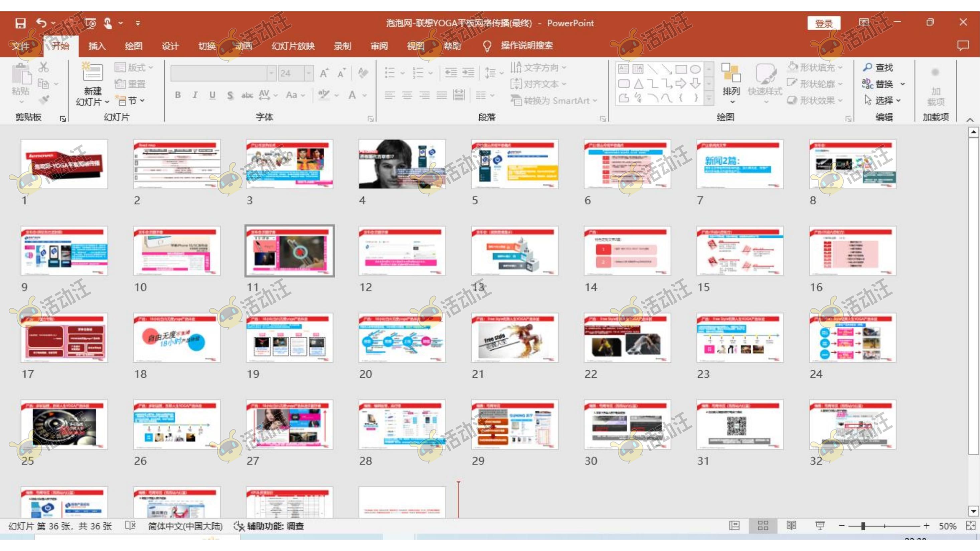
Task: Increase font size with large A icon
Action: (324, 73)
